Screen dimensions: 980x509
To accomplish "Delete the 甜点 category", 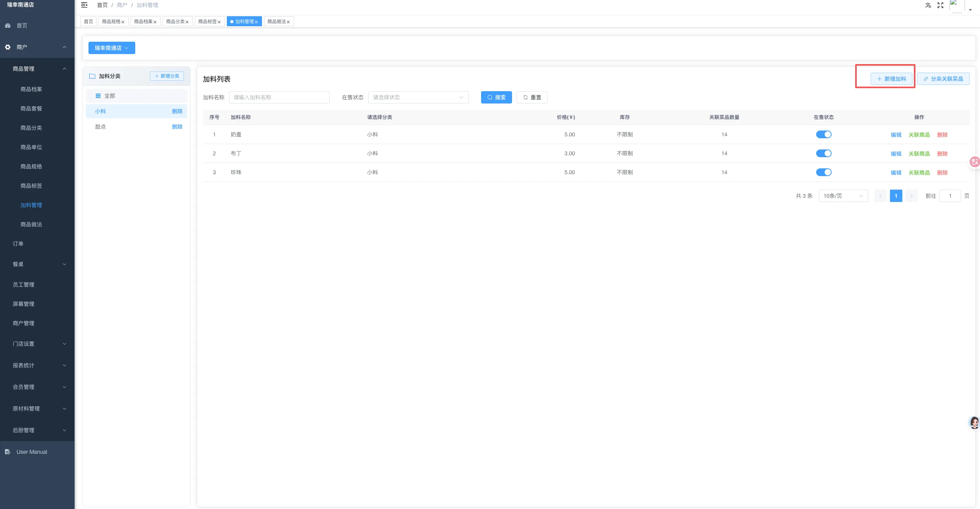I will pyautogui.click(x=177, y=127).
